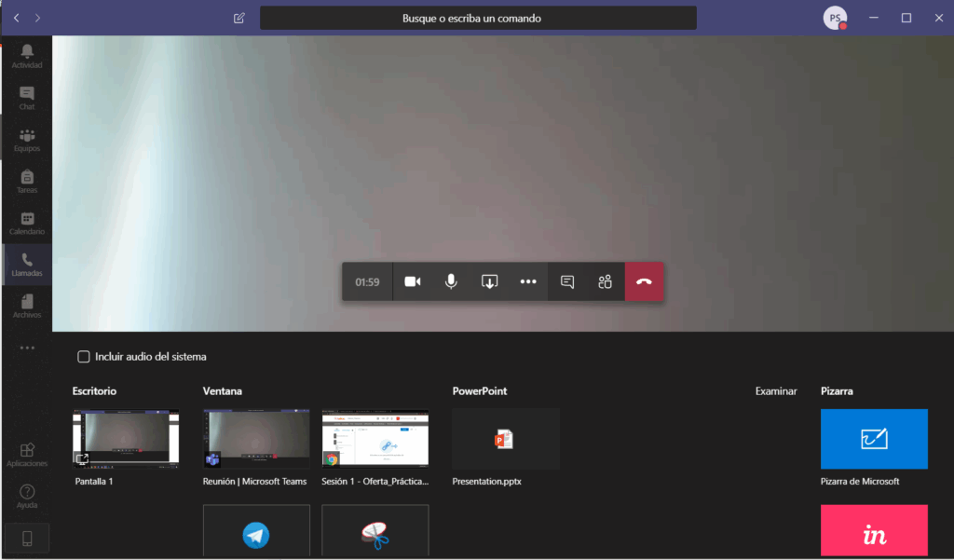The image size is (954, 560).
Task: Show the meeting conversation chat icon
Action: [567, 281]
